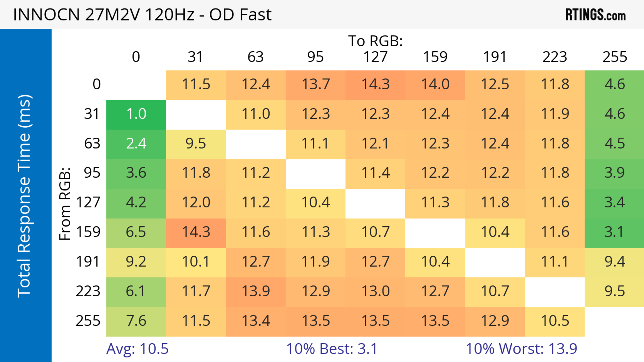Click the 7.6 cell in bottom row

[136, 321]
